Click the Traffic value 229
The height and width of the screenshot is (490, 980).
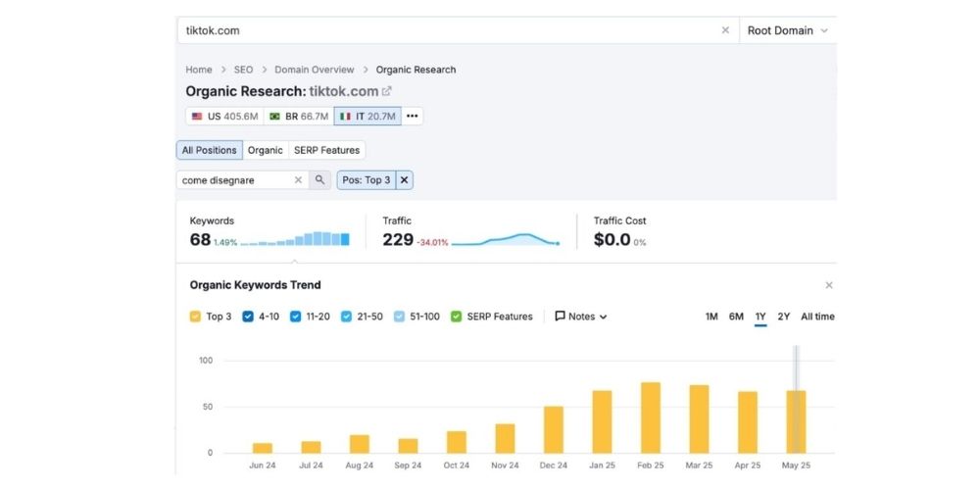tap(398, 239)
